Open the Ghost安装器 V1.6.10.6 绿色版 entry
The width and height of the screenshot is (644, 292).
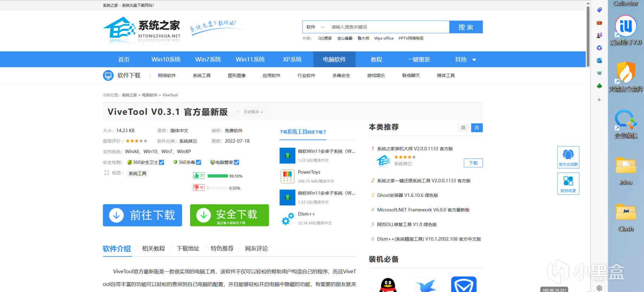point(408,195)
